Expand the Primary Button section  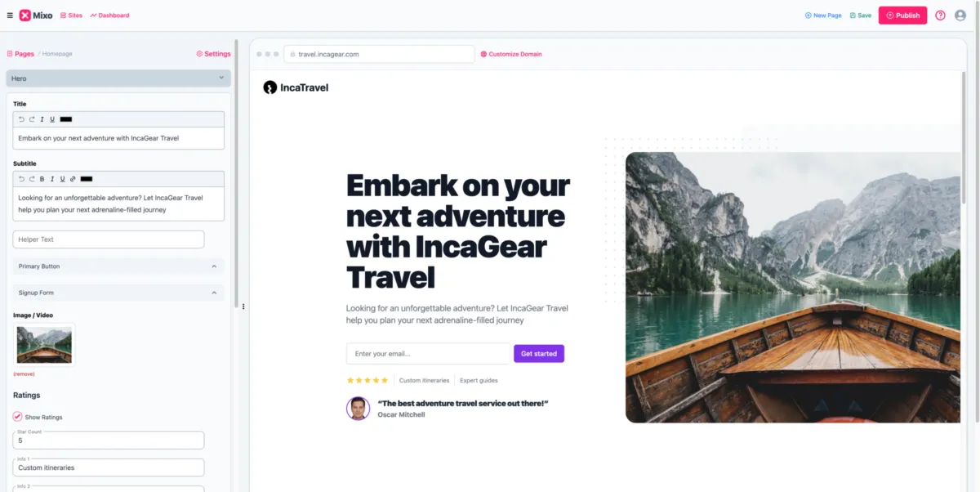click(x=118, y=266)
